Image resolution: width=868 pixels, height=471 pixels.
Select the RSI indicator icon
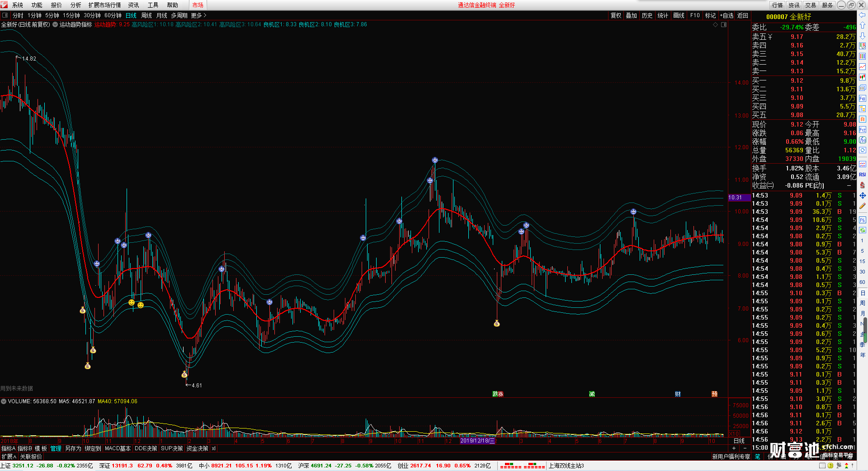[x=863, y=174]
